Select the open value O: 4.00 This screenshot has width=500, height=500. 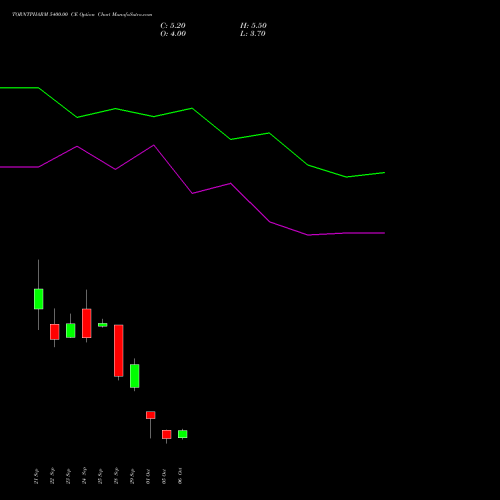[173, 34]
